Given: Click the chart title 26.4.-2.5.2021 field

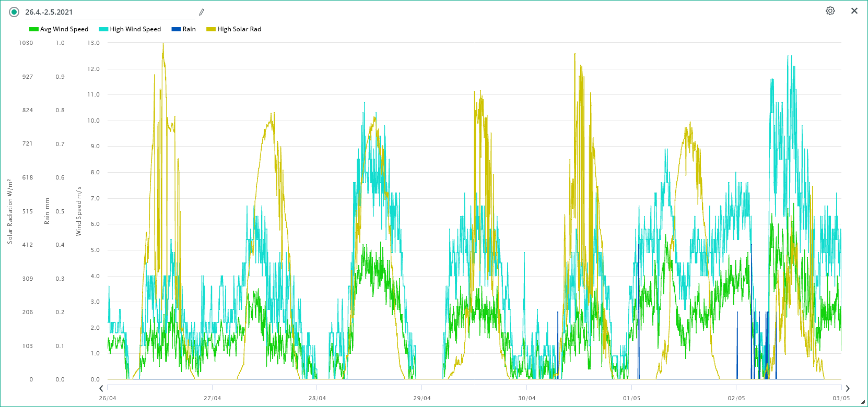Looking at the screenshot, I should [x=104, y=12].
